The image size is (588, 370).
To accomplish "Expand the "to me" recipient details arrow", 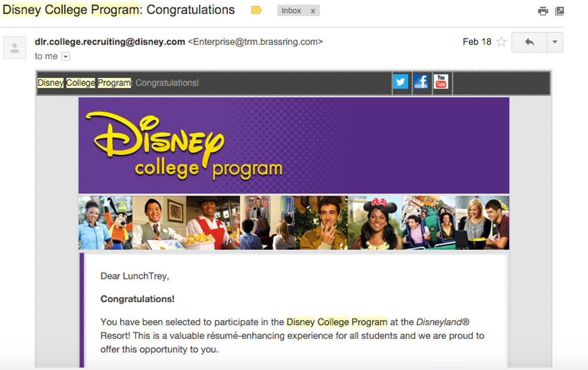I will pyautogui.click(x=66, y=56).
